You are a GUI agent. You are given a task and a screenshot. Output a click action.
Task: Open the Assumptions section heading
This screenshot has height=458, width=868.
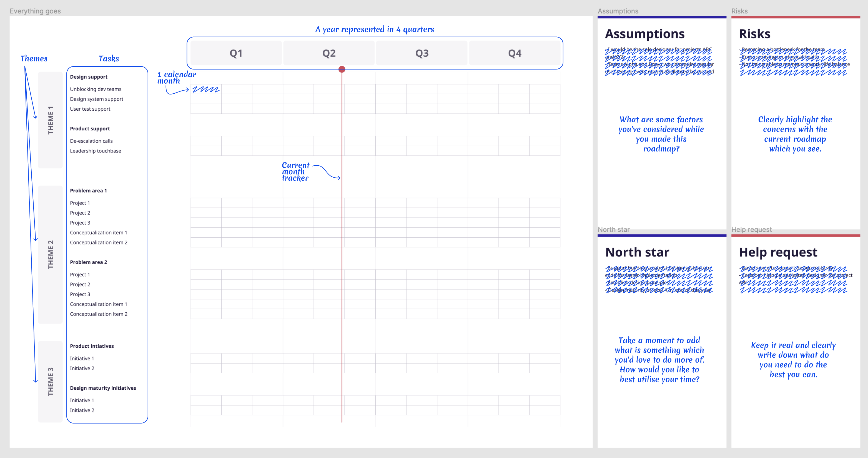point(645,34)
